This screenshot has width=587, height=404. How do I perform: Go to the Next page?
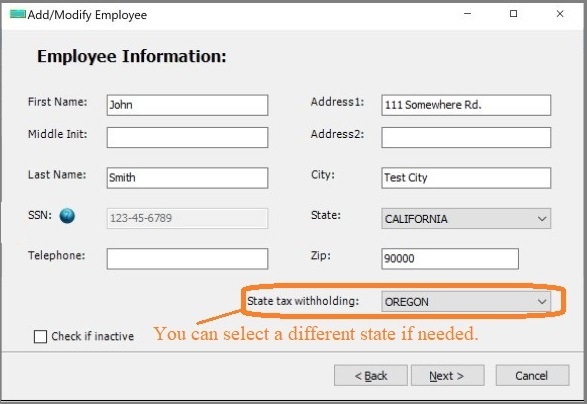pos(447,376)
